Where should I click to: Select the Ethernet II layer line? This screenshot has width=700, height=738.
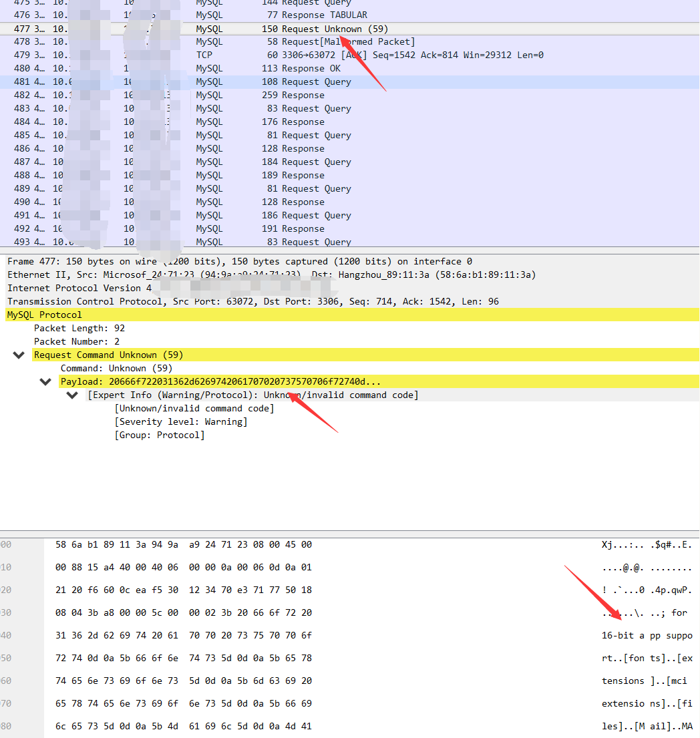[x=272, y=274]
